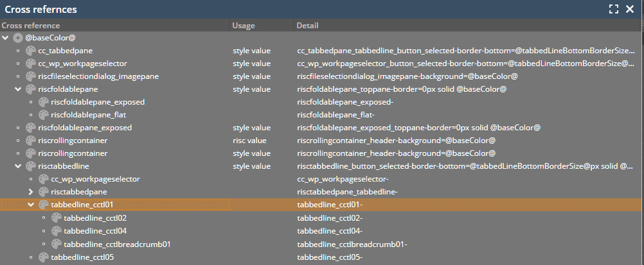644x265 pixels.
Task: Click the palette icon of riscfileselectiondialog_imagepane
Action: click(31, 76)
